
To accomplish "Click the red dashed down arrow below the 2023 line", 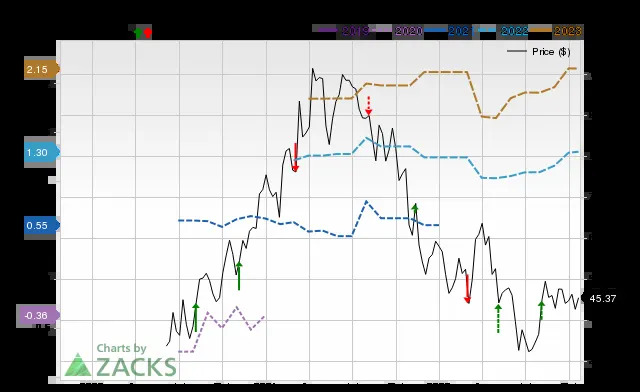I will pyautogui.click(x=369, y=106).
